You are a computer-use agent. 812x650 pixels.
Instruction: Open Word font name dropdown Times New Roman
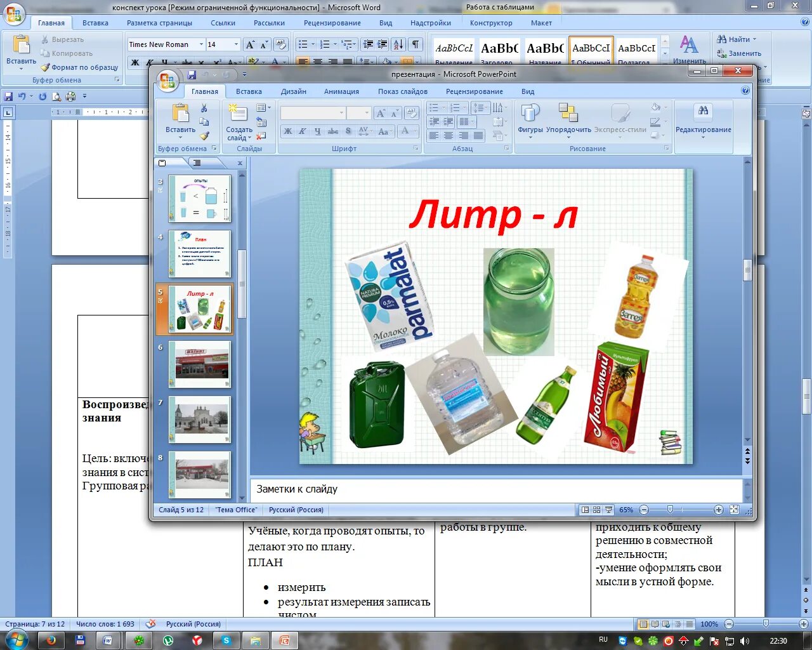click(201, 44)
